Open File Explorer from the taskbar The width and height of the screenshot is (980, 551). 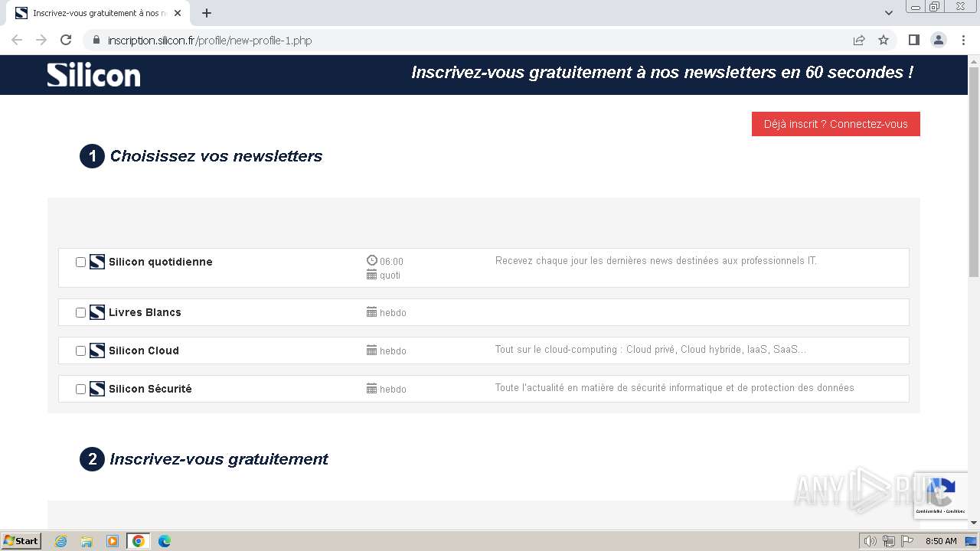click(x=87, y=541)
